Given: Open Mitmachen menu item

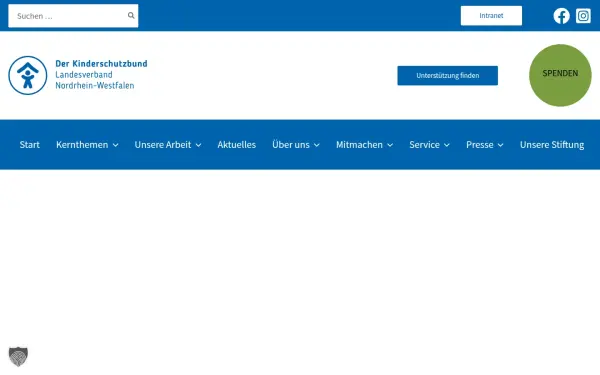Looking at the screenshot, I should tap(359, 145).
